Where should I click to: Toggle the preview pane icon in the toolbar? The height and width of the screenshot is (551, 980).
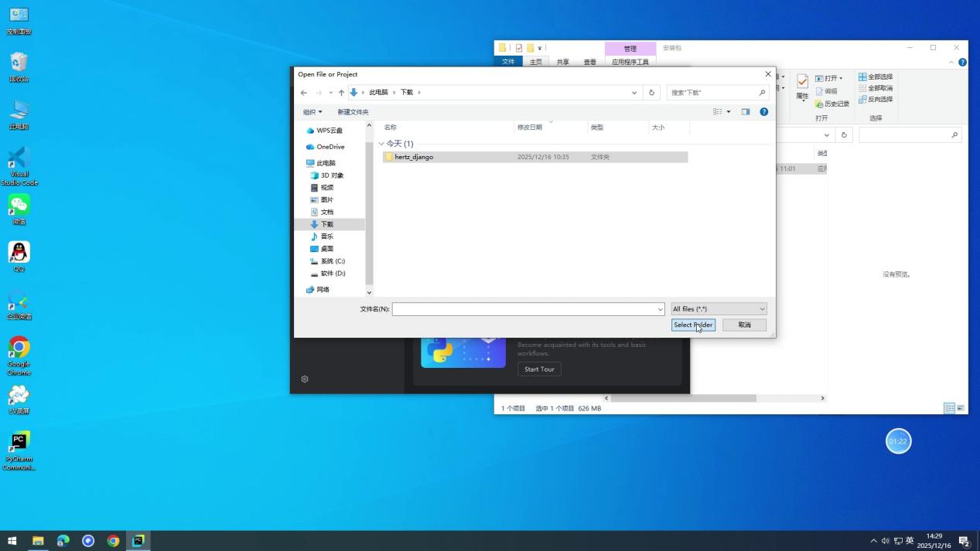pyautogui.click(x=745, y=111)
